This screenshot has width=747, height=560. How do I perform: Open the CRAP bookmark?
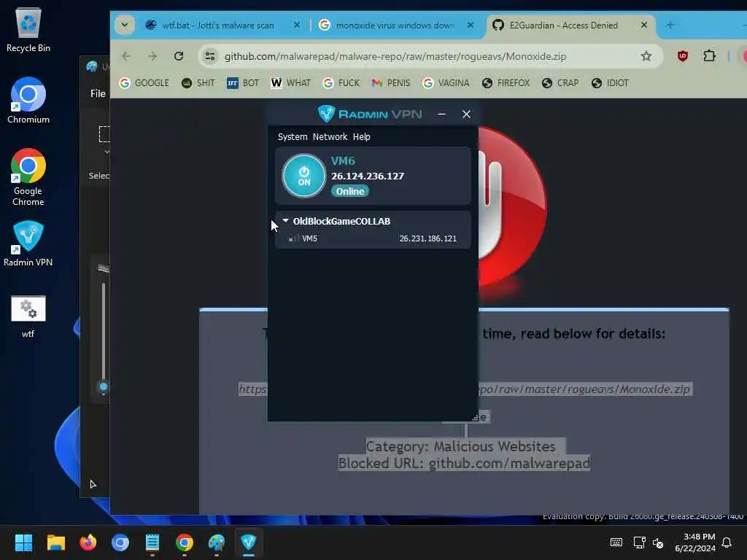(560, 83)
